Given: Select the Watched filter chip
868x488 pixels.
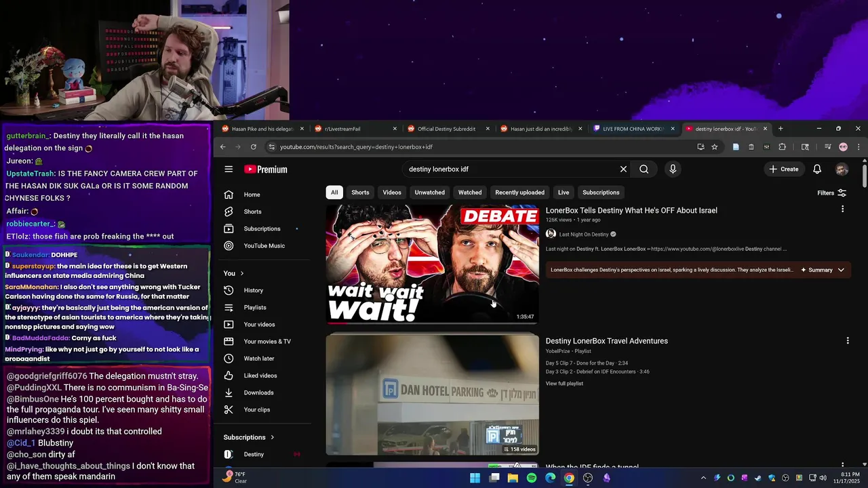Looking at the screenshot, I should [470, 192].
